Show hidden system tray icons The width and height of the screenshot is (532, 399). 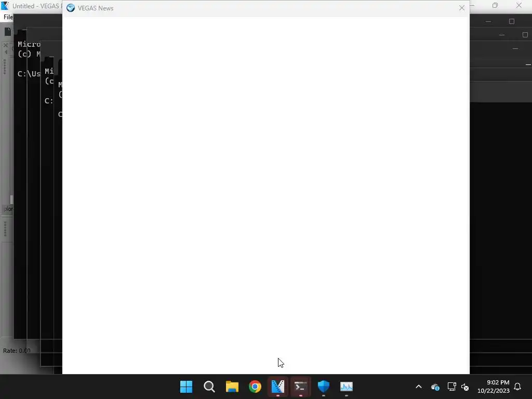click(x=419, y=387)
